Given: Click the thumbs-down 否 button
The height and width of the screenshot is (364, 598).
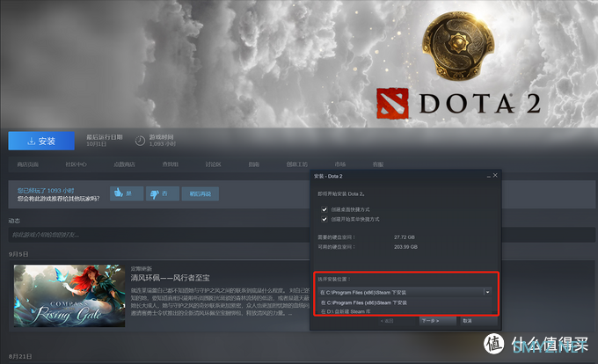Looking at the screenshot, I should point(163,193).
